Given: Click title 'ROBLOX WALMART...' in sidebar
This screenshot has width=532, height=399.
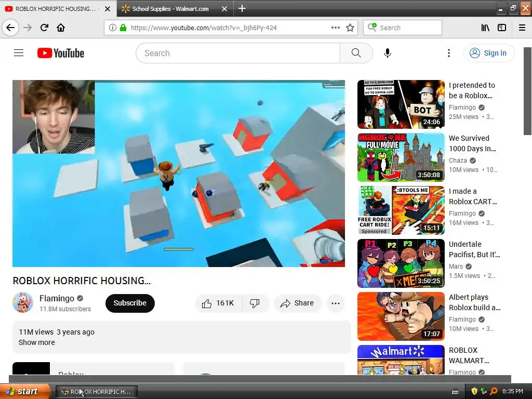Looking at the screenshot, I should pos(469,355).
